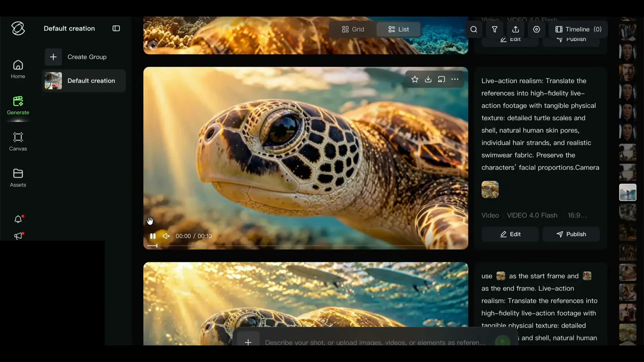This screenshot has width=644, height=362.
Task: Click the 'use … as the start frame' prompt text
Action: (539, 307)
